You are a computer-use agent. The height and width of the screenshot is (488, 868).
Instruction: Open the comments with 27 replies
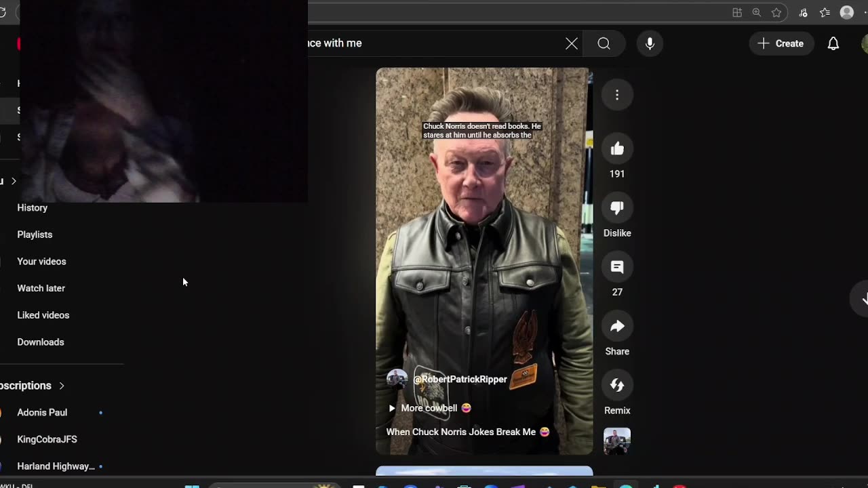[x=617, y=267]
